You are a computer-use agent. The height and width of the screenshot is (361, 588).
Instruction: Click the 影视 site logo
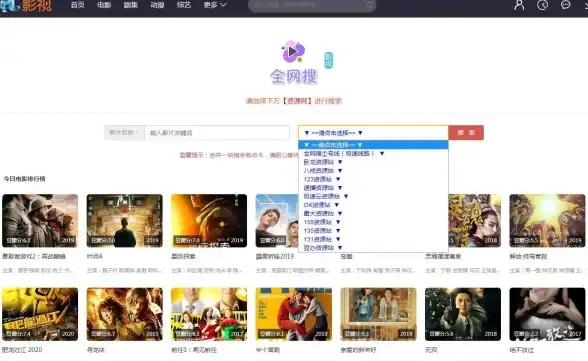tap(26, 5)
